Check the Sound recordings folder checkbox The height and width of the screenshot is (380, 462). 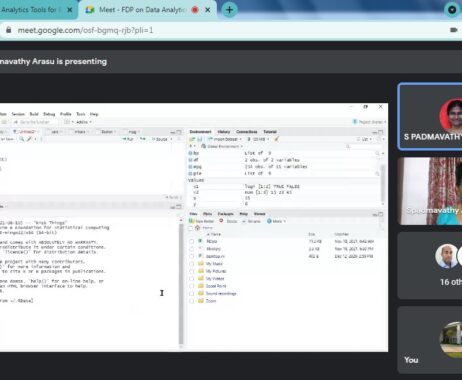pyautogui.click(x=192, y=294)
